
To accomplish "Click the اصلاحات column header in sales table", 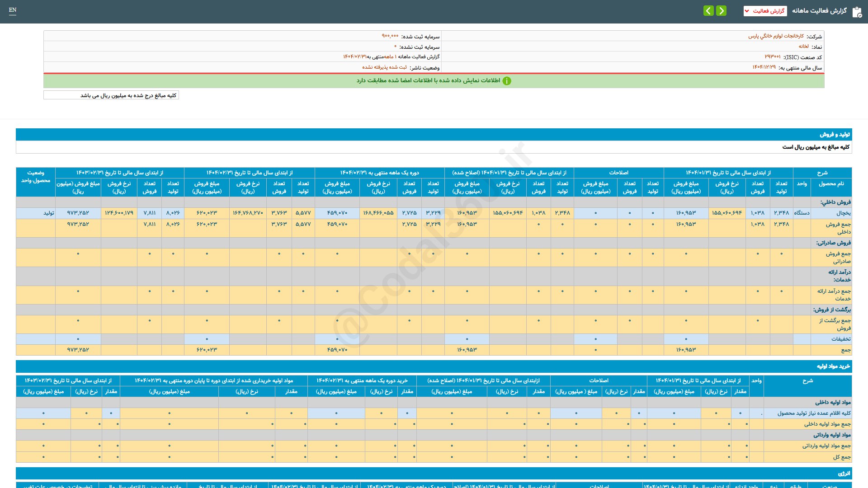I will pyautogui.click(x=618, y=173).
